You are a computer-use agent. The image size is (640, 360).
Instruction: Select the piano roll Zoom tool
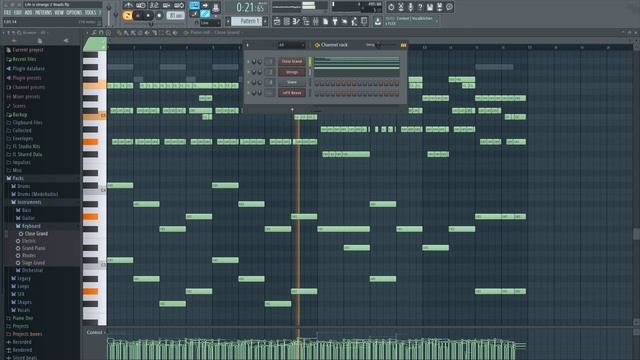point(168,33)
